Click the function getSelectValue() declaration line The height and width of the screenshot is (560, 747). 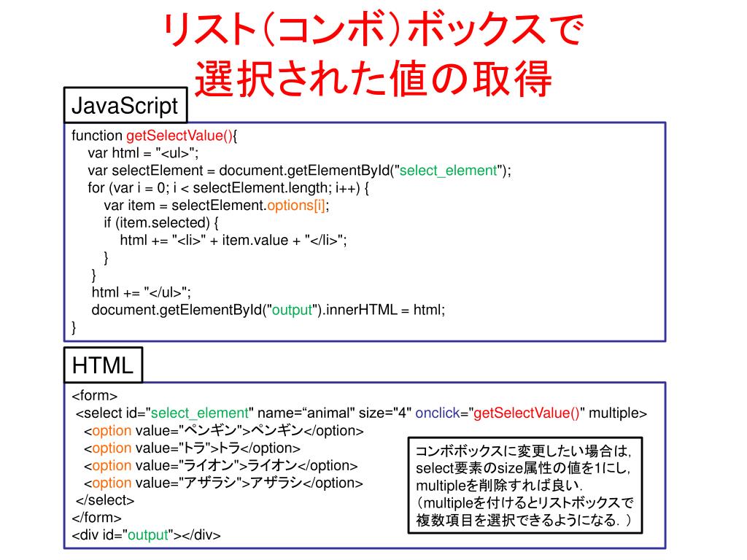pos(154,136)
